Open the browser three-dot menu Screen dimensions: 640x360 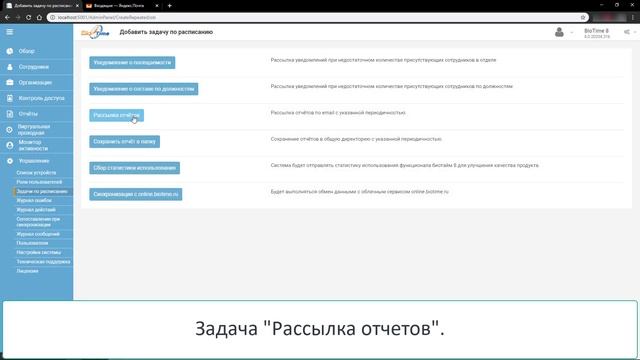tap(633, 17)
